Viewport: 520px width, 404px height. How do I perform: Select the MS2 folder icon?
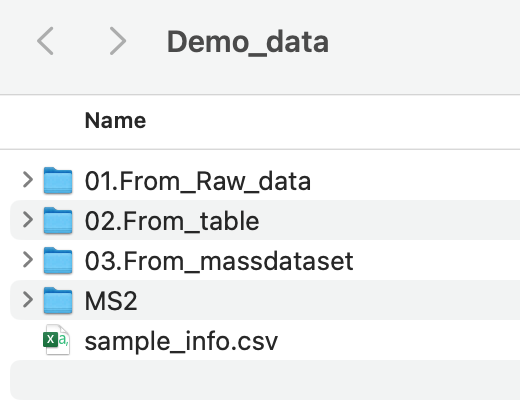(x=58, y=300)
